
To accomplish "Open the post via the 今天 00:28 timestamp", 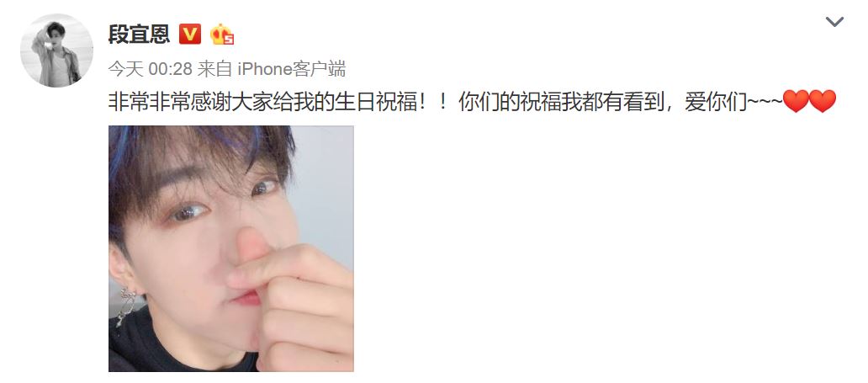I will pyautogui.click(x=150, y=69).
